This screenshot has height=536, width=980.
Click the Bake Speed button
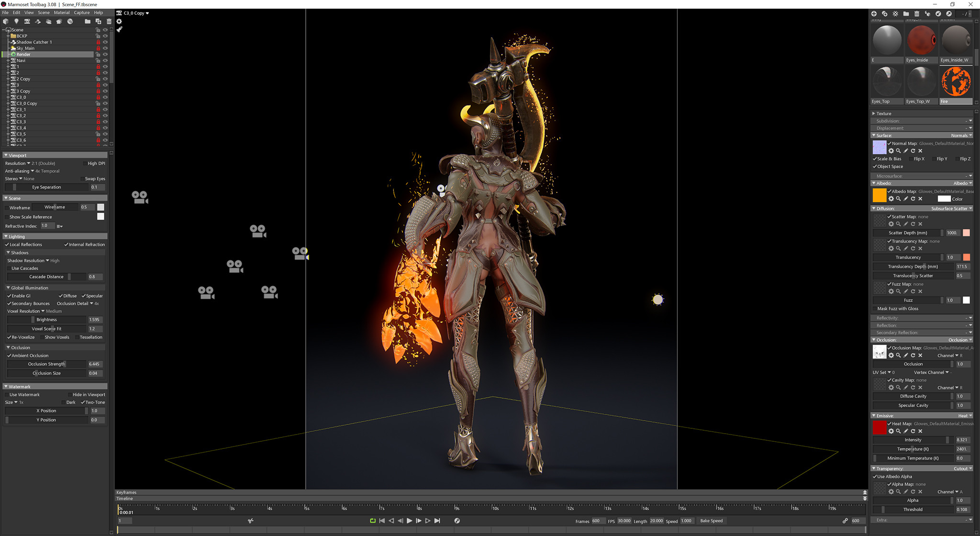click(x=712, y=521)
